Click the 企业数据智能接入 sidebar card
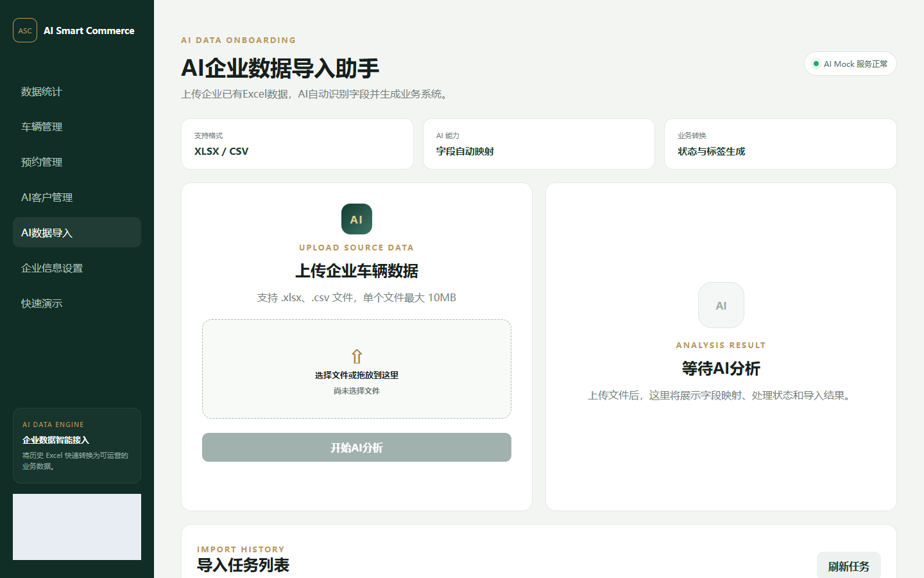The image size is (924, 578). click(77, 446)
